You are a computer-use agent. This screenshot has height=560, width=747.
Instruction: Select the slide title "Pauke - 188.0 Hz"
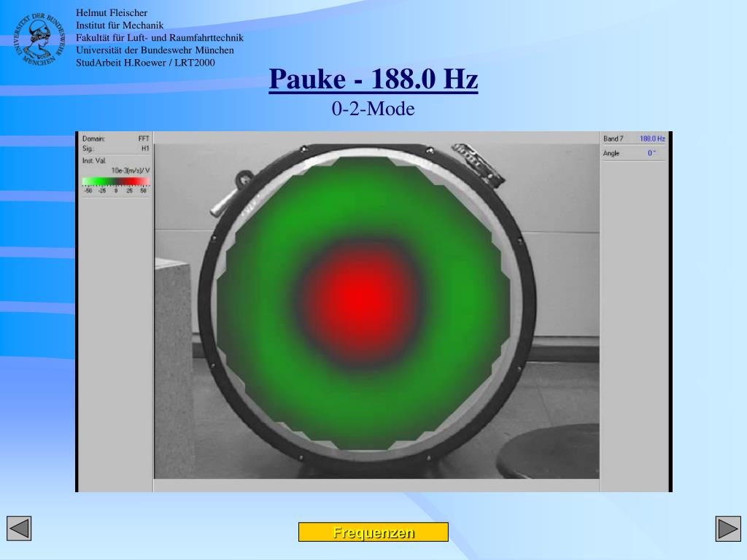pos(373,79)
